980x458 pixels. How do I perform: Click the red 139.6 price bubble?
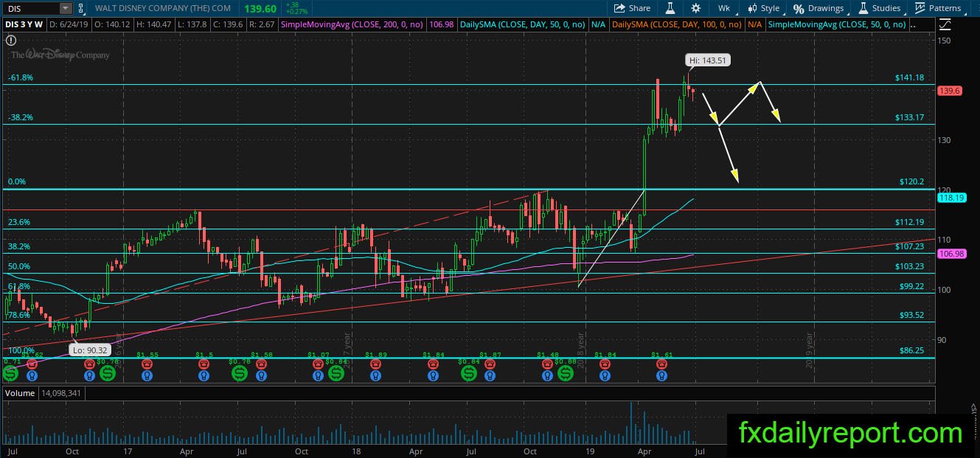point(948,90)
